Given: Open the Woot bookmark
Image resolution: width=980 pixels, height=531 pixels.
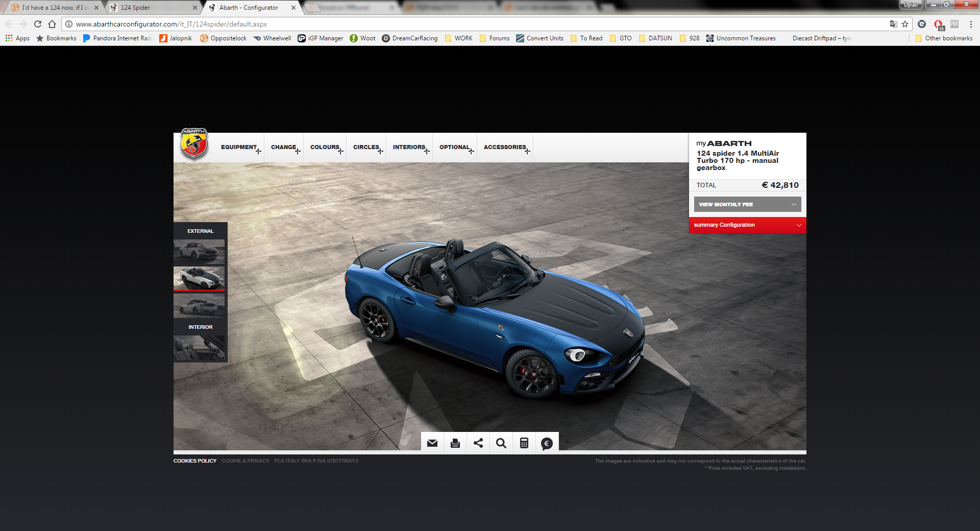Looking at the screenshot, I should pyautogui.click(x=362, y=38).
